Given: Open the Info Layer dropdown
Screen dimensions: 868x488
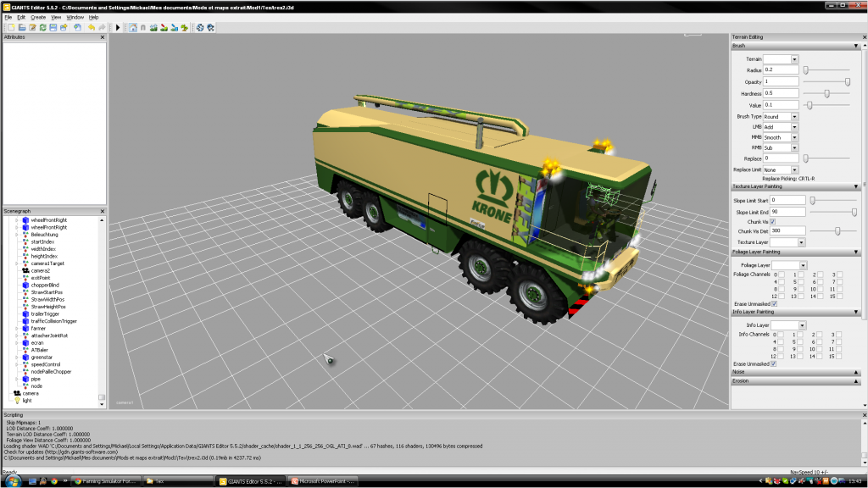Looking at the screenshot, I should click(x=802, y=325).
